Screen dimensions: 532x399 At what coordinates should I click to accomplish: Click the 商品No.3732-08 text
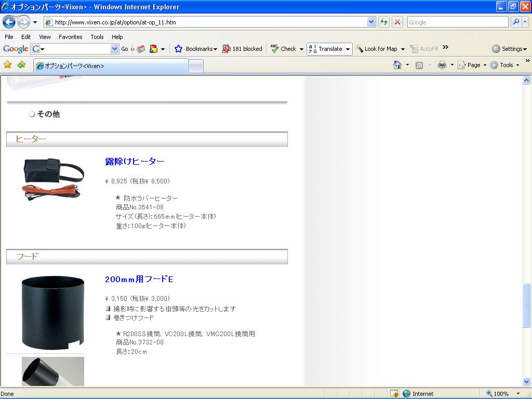tap(140, 342)
